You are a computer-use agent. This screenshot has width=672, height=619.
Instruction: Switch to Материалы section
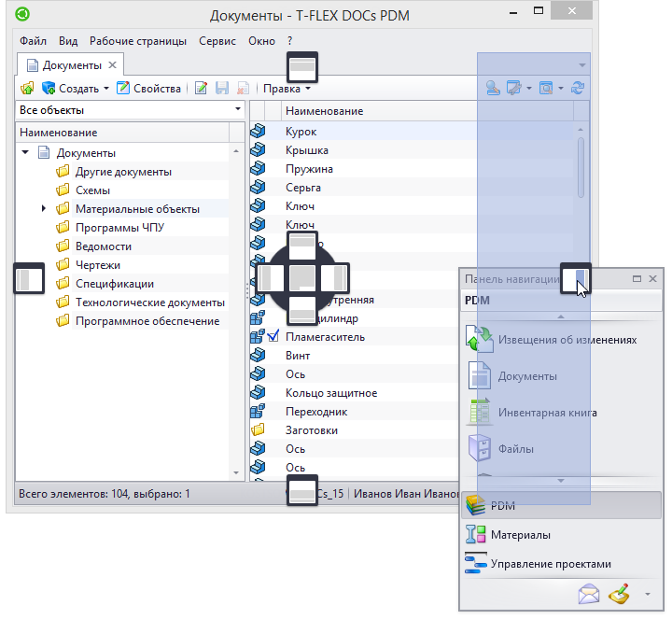click(x=520, y=535)
